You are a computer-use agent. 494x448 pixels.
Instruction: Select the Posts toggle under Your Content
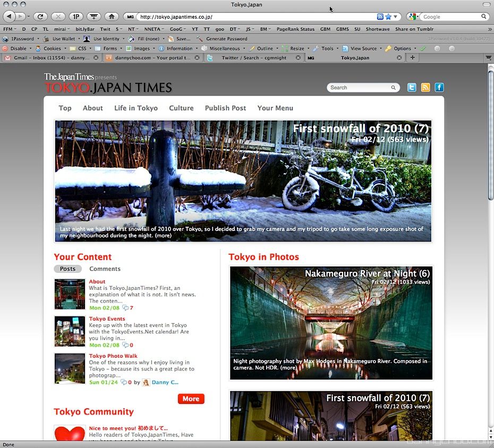click(x=67, y=269)
